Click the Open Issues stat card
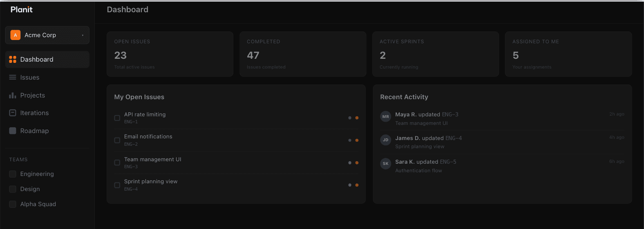 pos(170,54)
